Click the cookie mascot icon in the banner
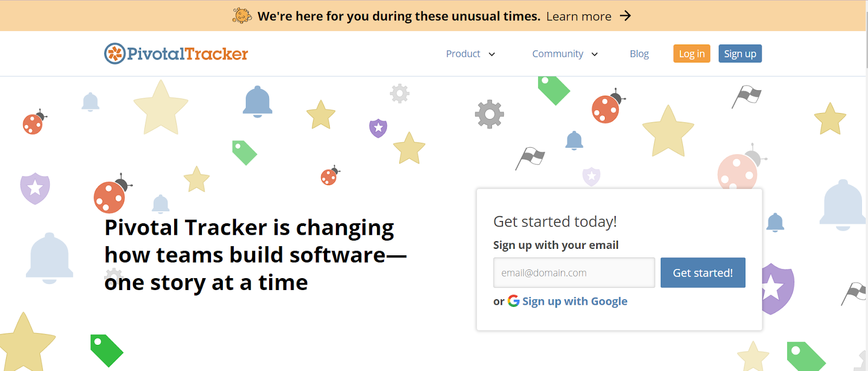Image resolution: width=868 pixels, height=371 pixels. [x=241, y=16]
